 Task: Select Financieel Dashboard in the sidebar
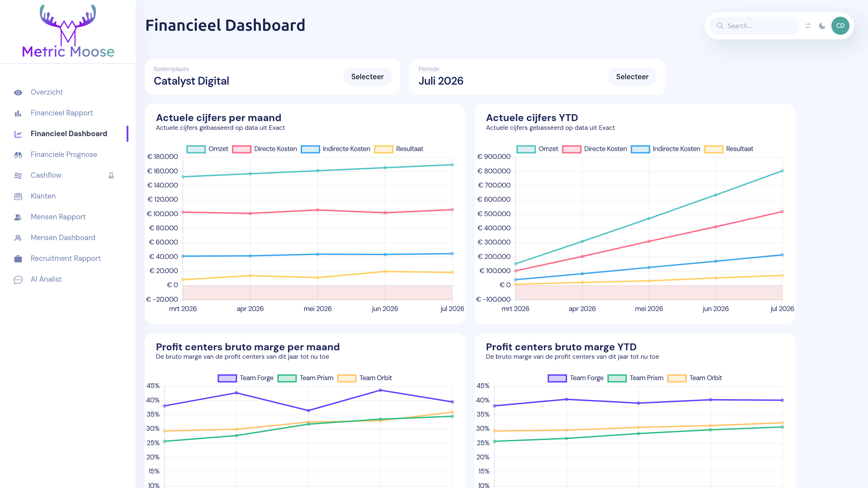(x=69, y=134)
